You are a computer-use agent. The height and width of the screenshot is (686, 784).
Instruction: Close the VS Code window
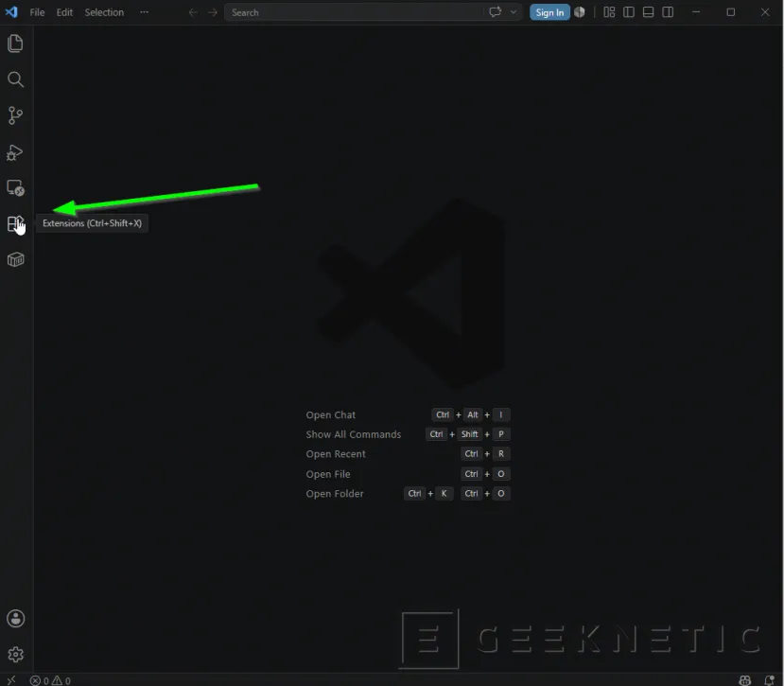[x=765, y=12]
